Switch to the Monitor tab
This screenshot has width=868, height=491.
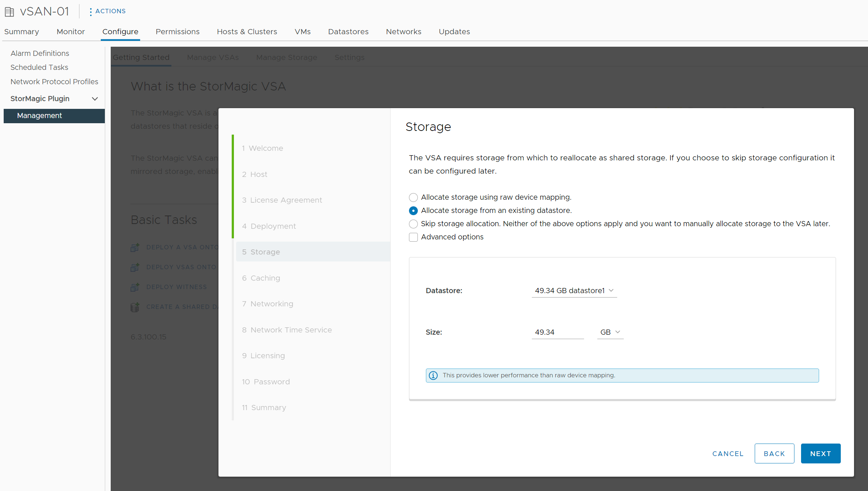tap(71, 32)
